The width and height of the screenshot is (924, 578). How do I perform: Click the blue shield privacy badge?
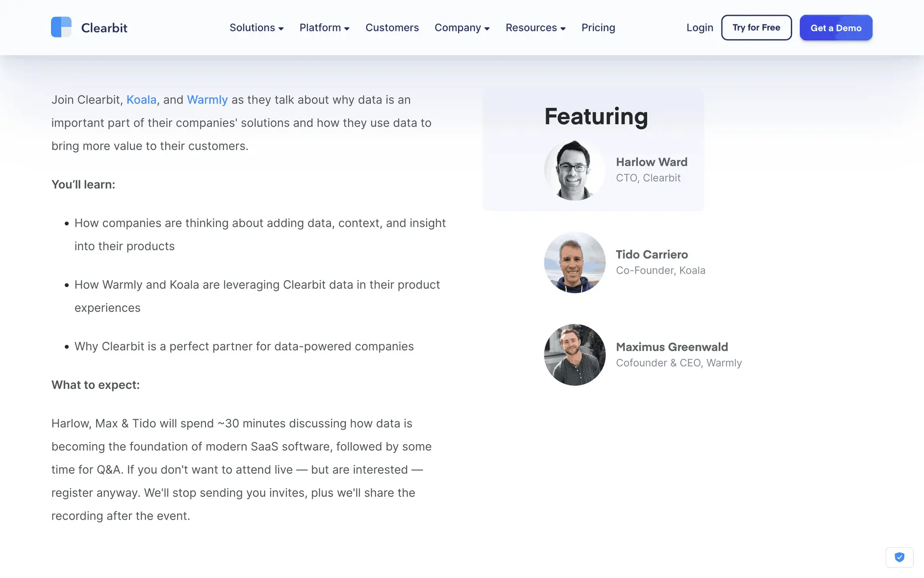tap(899, 557)
